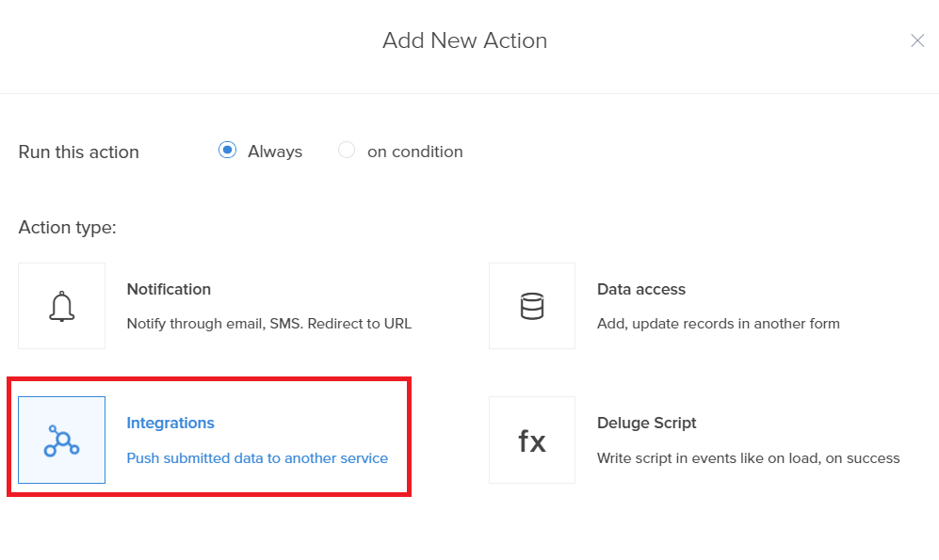Screen dimensions: 939x560
Task: Click 'Notify through email, SMS' description
Action: tap(268, 324)
